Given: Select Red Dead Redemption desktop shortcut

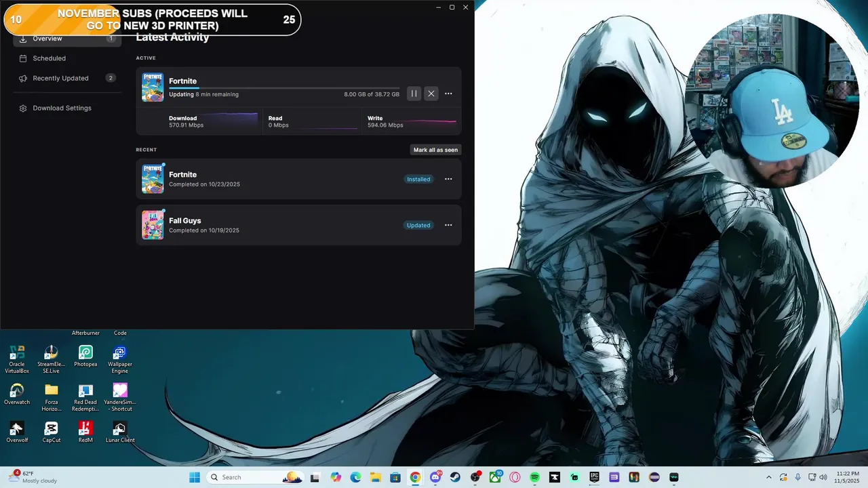Looking at the screenshot, I should coord(85,397).
